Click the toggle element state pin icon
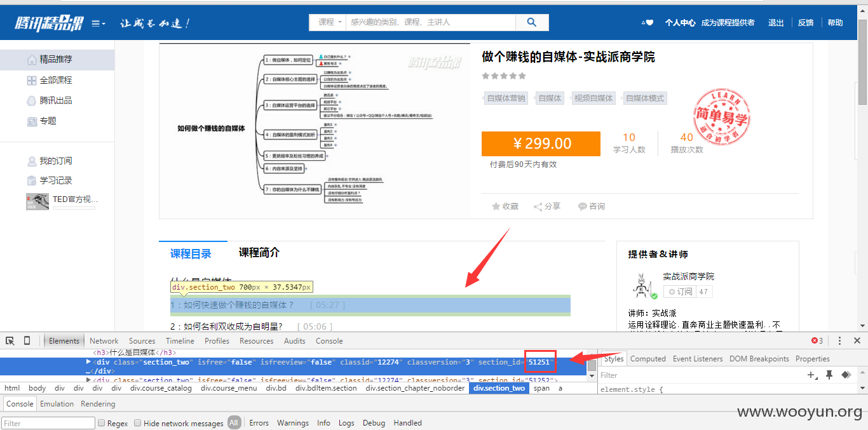868x430 pixels. [829, 375]
